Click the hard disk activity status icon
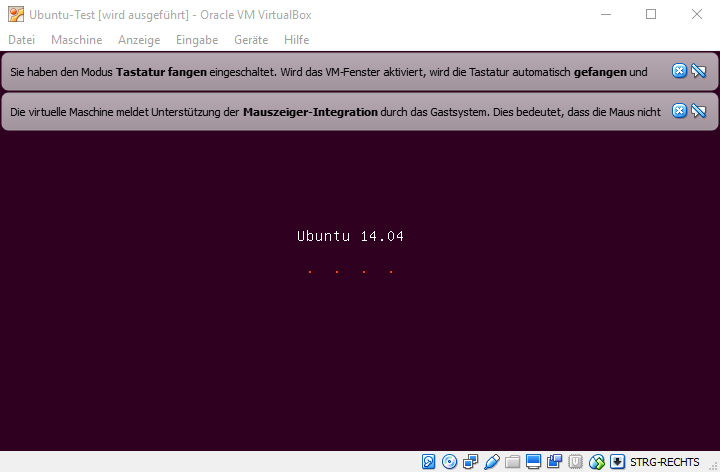Image resolution: width=720 pixels, height=472 pixels. click(429, 462)
